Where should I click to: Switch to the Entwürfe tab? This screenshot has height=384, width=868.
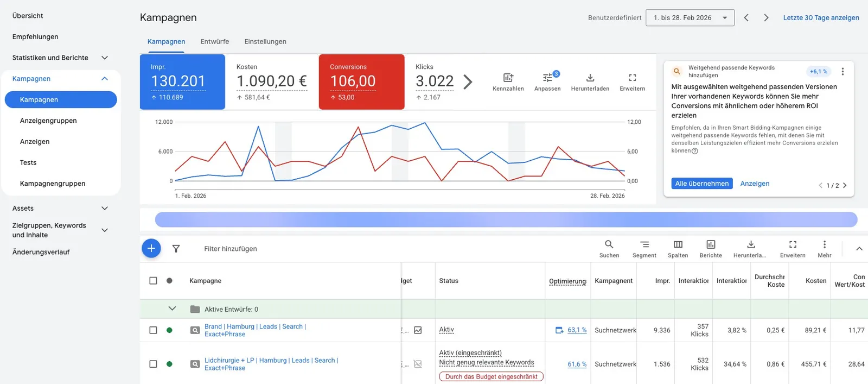pos(215,42)
